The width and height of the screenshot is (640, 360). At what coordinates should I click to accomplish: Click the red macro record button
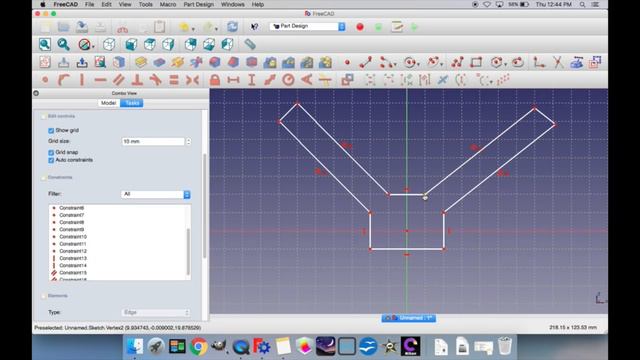tap(360, 27)
